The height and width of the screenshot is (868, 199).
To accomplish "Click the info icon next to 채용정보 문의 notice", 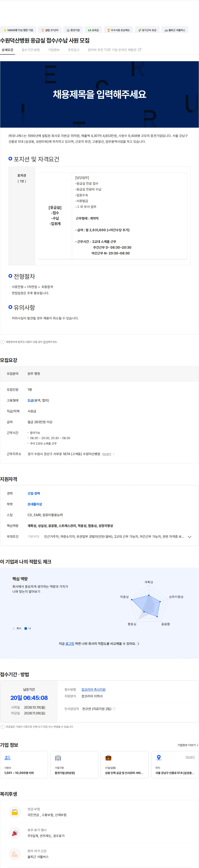I will click(x=2, y=342).
